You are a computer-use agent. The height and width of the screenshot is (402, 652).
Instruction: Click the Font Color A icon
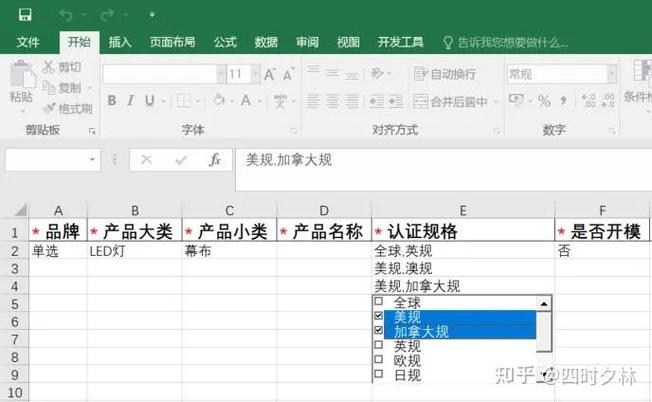pos(246,100)
